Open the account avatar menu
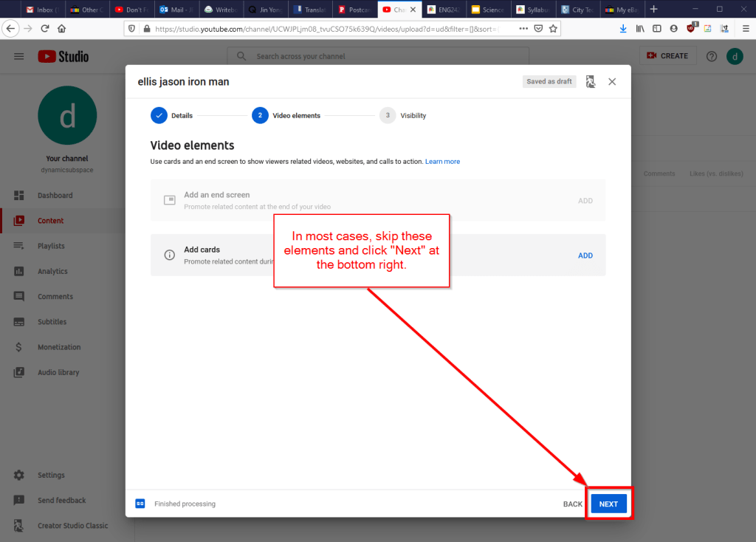The width and height of the screenshot is (756, 542). pos(735,57)
